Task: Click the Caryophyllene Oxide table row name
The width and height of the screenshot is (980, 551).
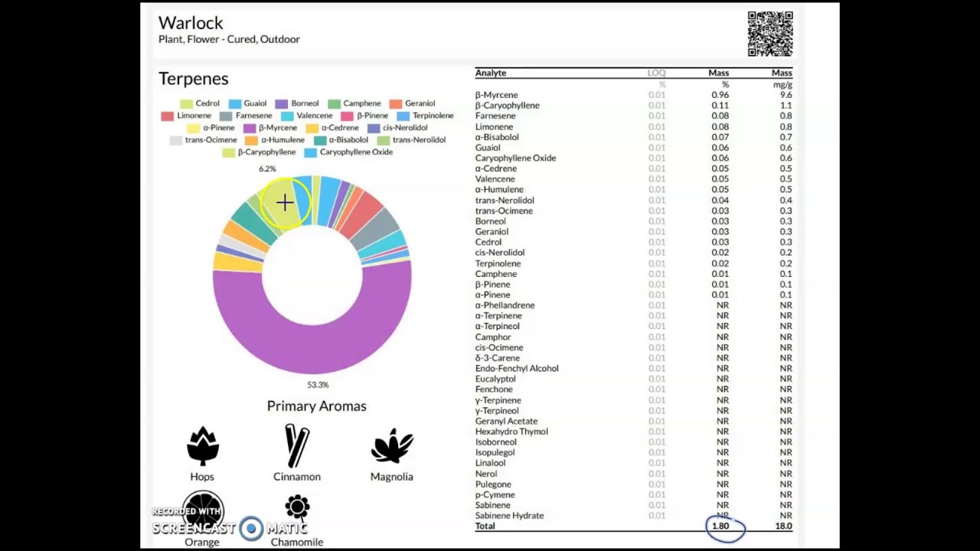Action: [x=516, y=158]
